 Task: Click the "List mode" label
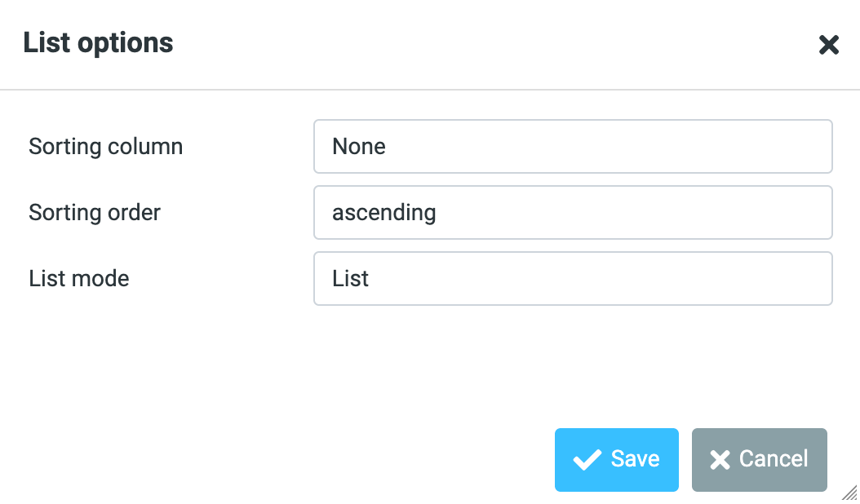pos(79,279)
